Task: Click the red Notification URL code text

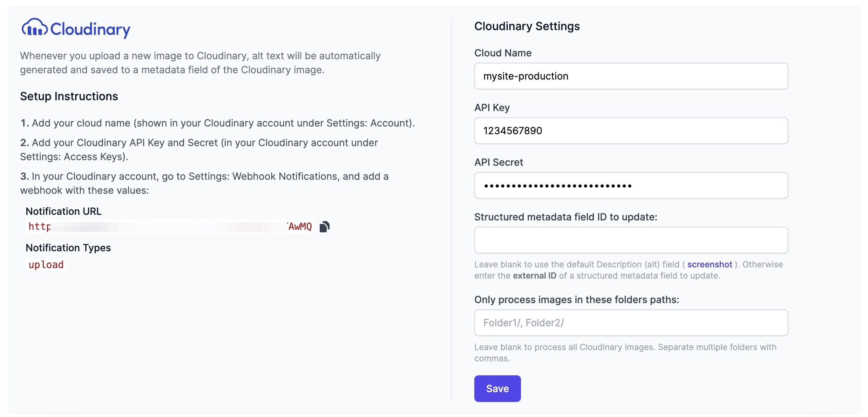Action: pos(170,227)
